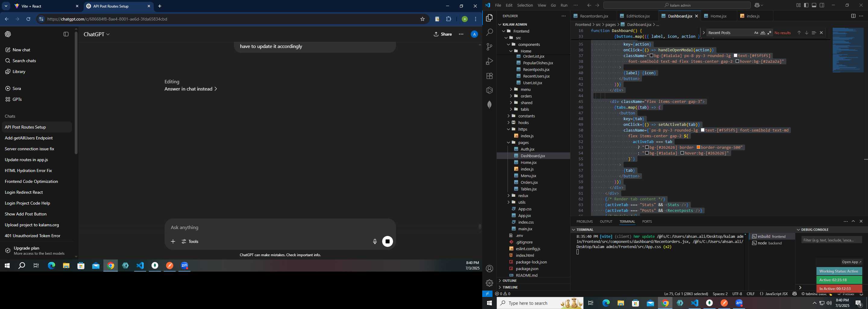Expand replace field in find widget
The image size is (868, 309).
(704, 33)
